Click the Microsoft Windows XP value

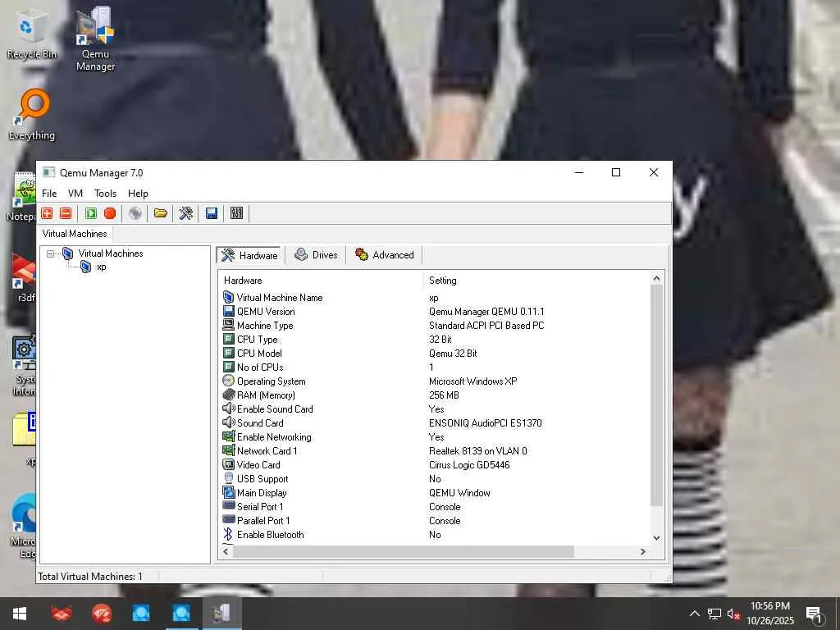[473, 381]
